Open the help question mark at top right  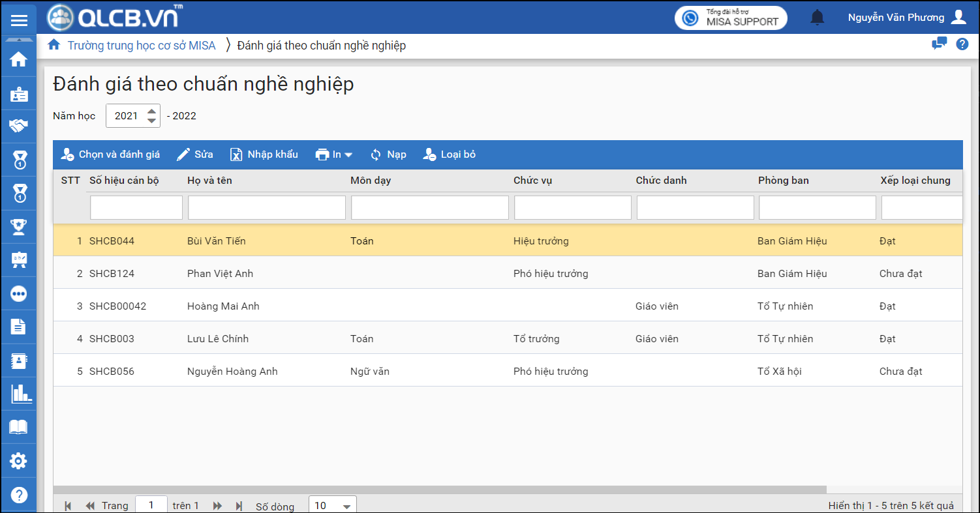pyautogui.click(x=962, y=44)
